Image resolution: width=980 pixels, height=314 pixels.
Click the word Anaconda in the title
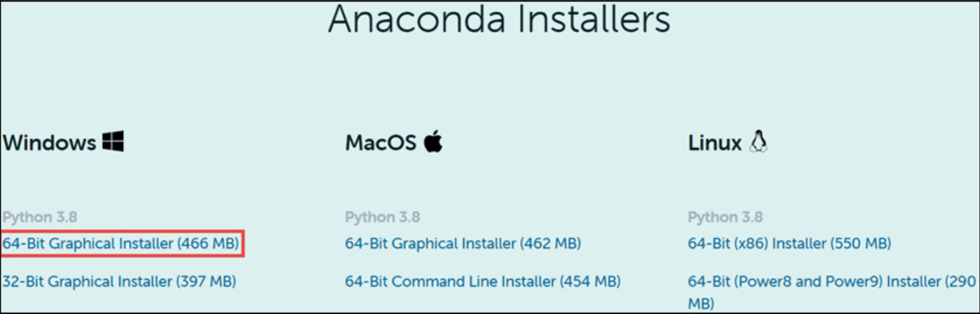pyautogui.click(x=418, y=20)
